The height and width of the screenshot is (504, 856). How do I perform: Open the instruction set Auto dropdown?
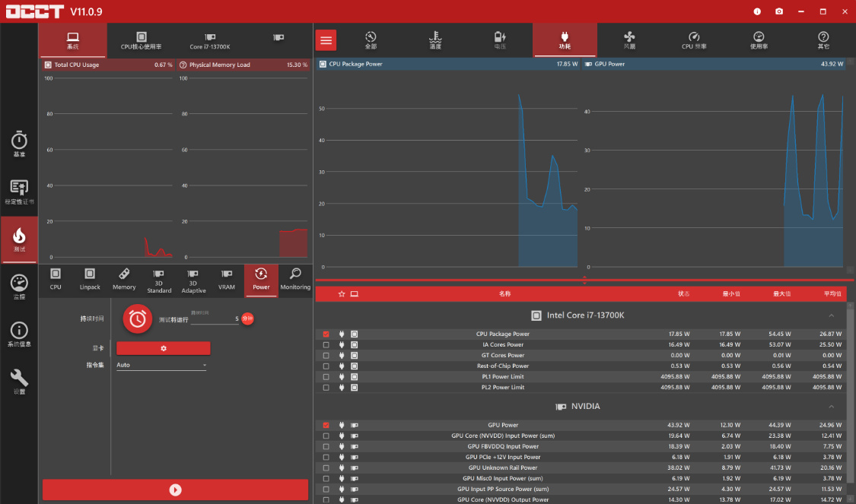(161, 365)
